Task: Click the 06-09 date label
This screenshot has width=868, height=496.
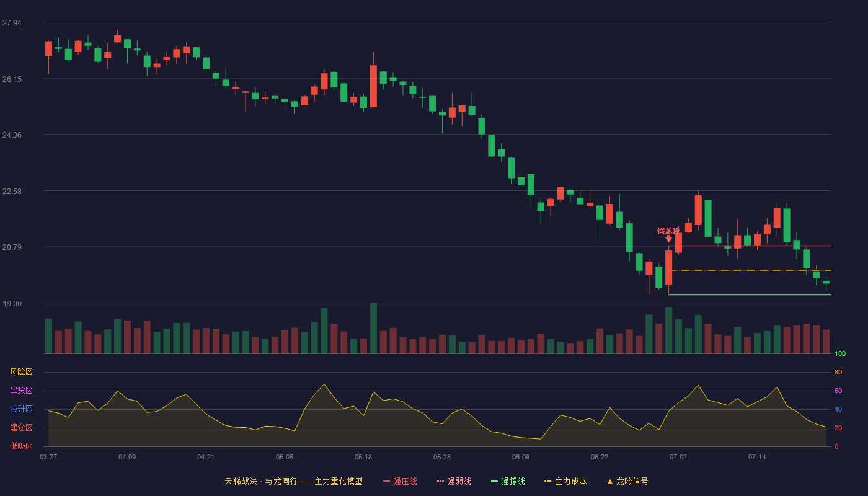Action: [x=521, y=457]
